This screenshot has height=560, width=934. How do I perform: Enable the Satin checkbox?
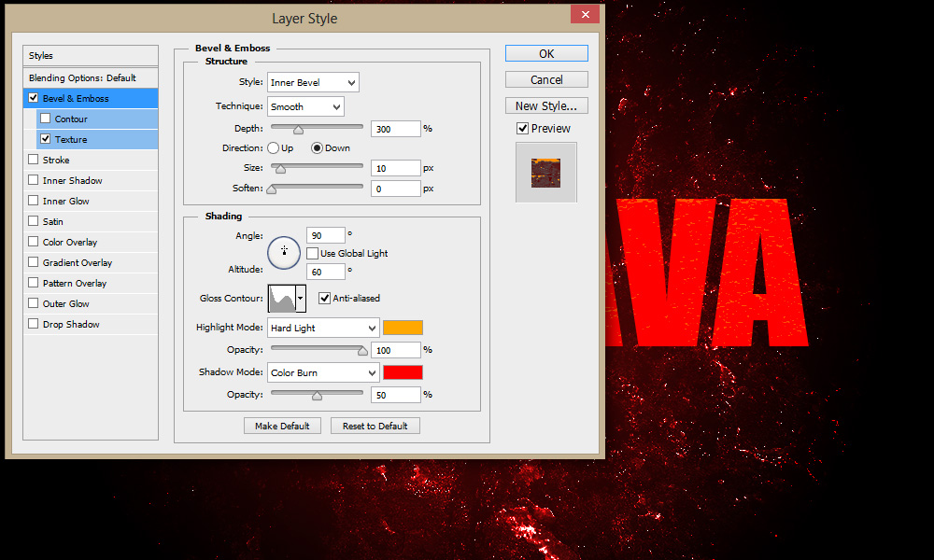click(34, 221)
